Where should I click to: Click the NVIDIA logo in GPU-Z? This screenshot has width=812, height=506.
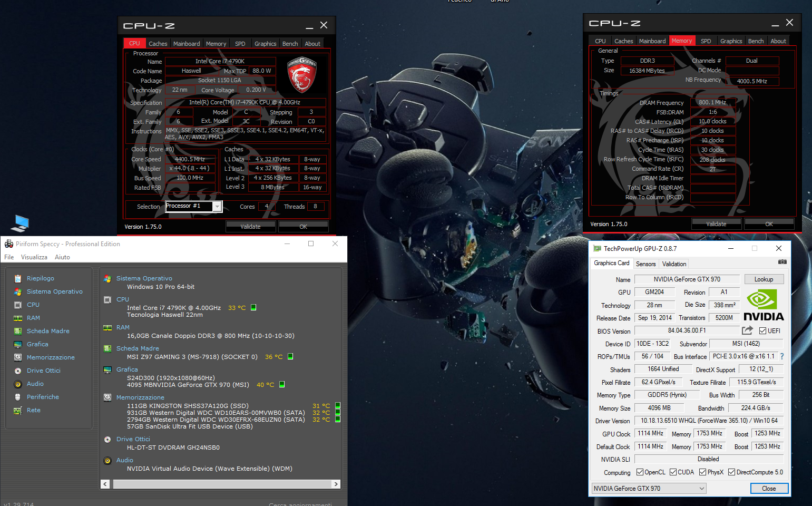764,305
